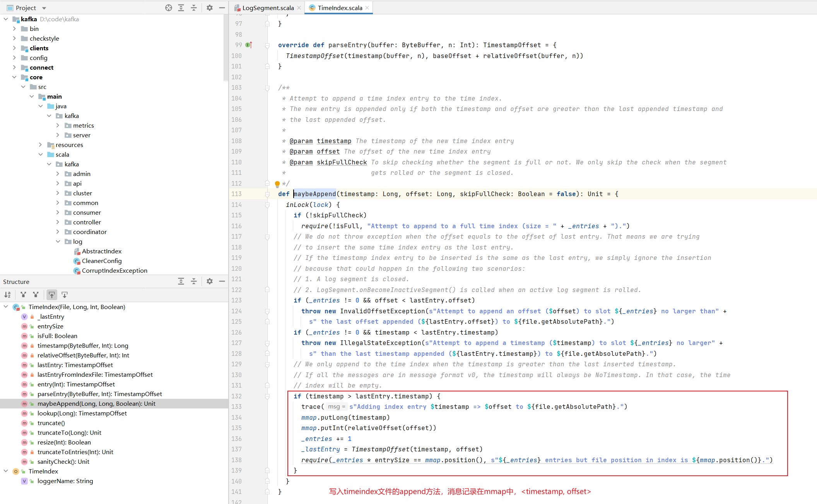Open the Project view dropdown arrow
Screen dimensions: 817x504
point(44,8)
